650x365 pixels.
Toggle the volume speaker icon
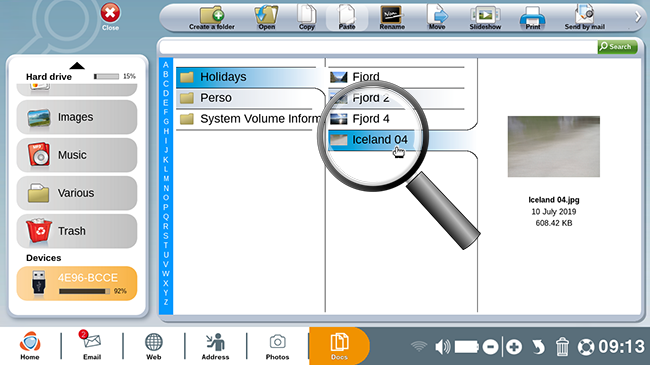click(442, 347)
